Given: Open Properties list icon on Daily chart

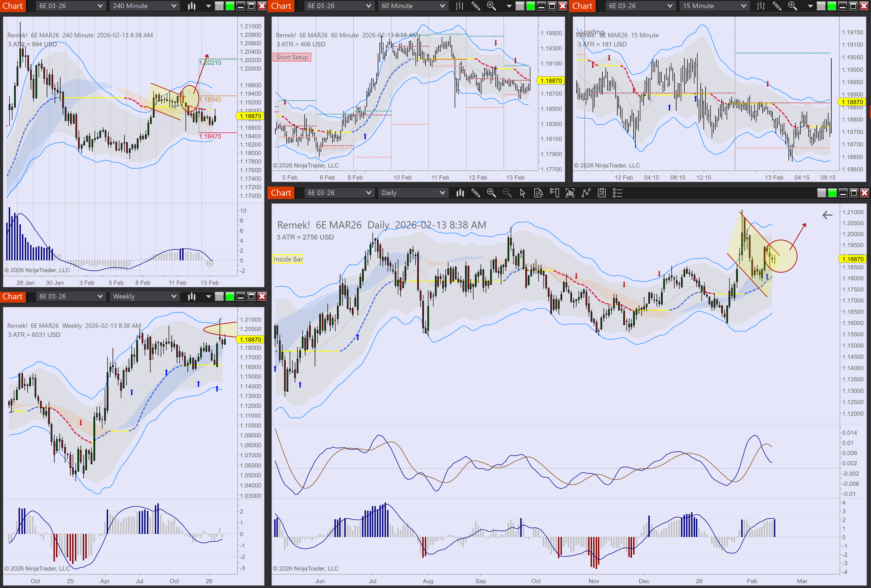Looking at the screenshot, I should click(617, 193).
